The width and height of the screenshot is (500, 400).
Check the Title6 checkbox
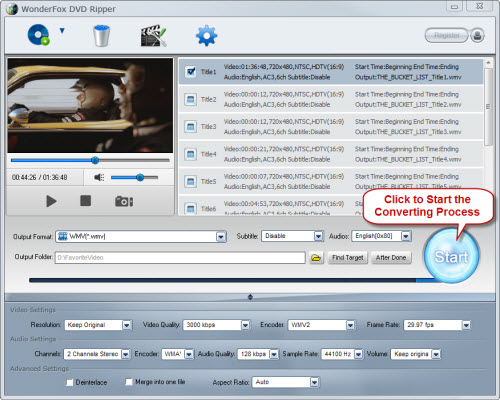190,209
